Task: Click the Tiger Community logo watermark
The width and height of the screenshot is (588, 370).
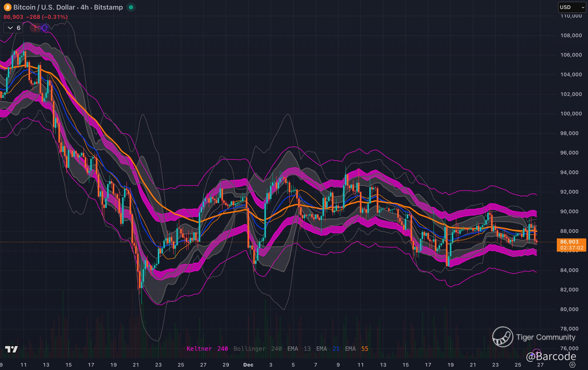Action: coord(503,337)
